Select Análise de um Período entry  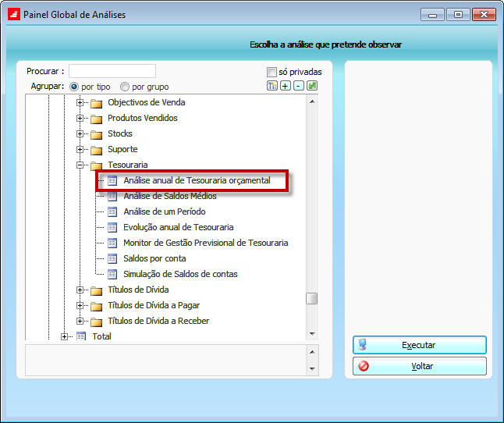tap(165, 211)
